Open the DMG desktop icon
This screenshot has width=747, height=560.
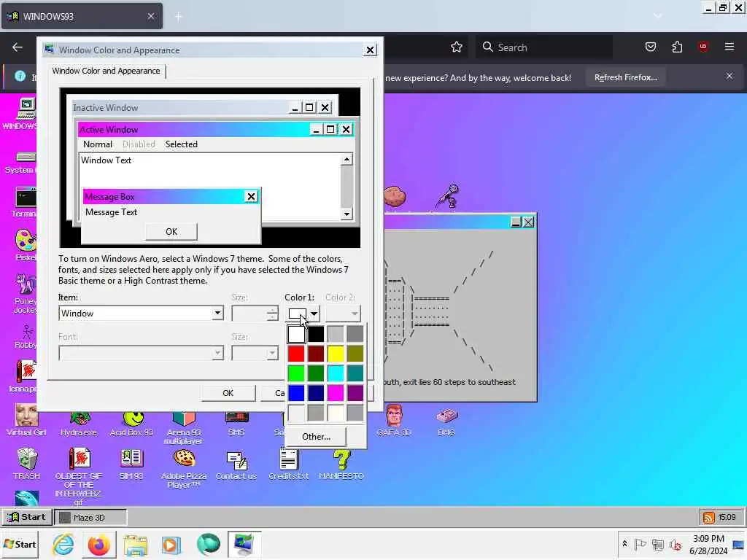point(446,422)
